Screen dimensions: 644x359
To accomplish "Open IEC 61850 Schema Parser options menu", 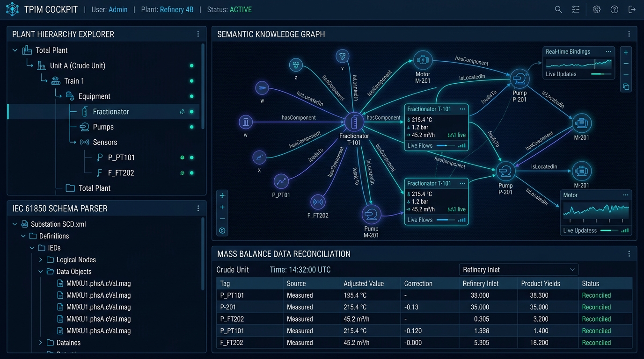I will (x=198, y=208).
